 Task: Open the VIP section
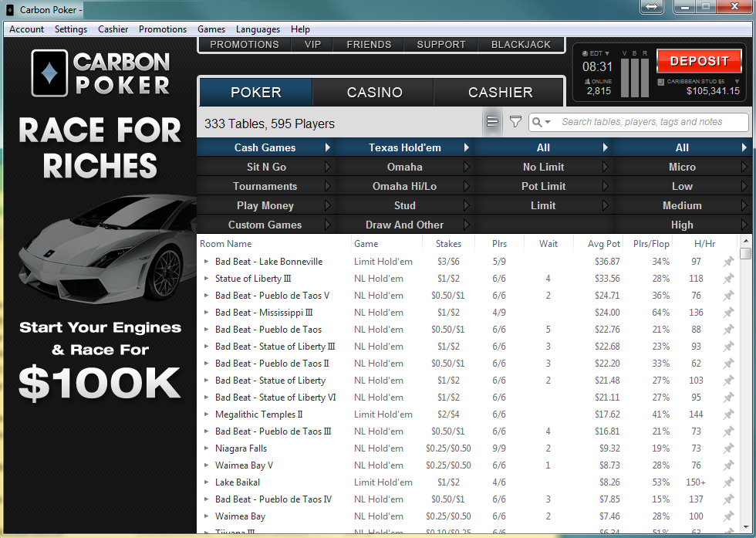tap(312, 45)
